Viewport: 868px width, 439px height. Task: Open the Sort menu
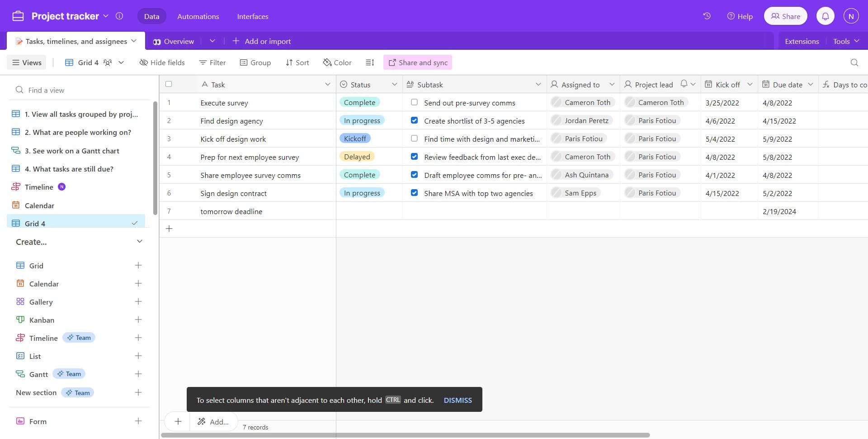[x=297, y=62]
